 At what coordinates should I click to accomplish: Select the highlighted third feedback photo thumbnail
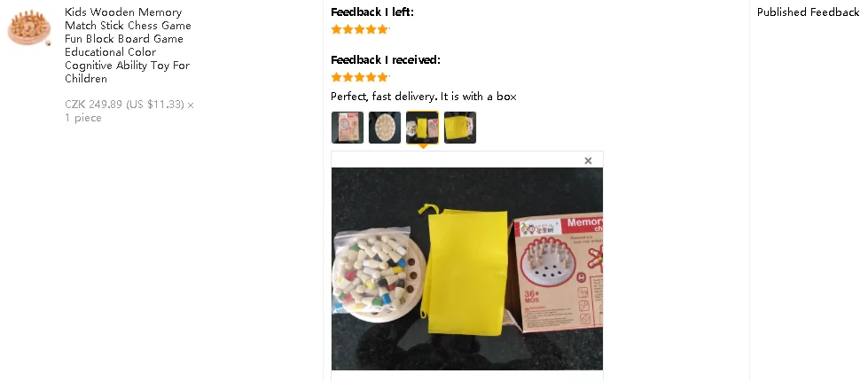point(422,128)
